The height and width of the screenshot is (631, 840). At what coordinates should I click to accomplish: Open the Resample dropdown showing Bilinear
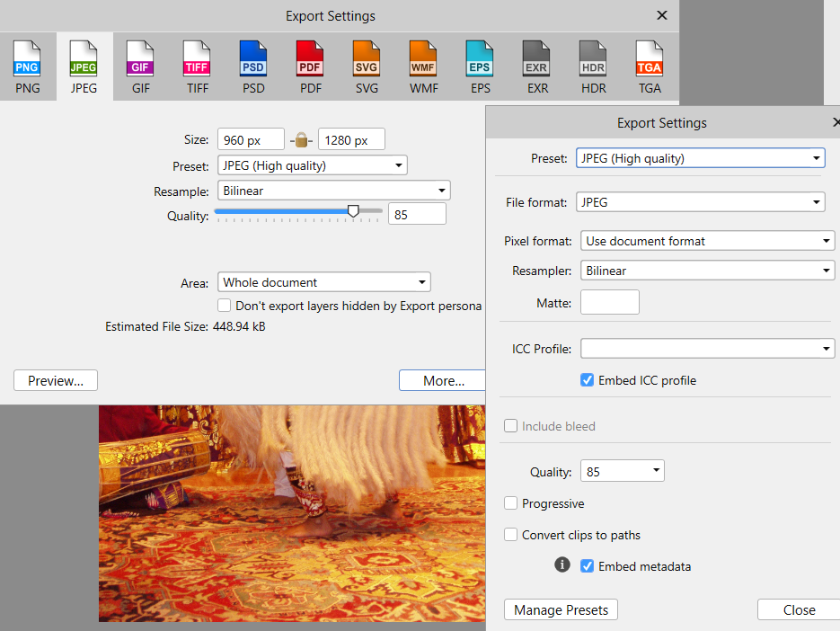click(332, 190)
